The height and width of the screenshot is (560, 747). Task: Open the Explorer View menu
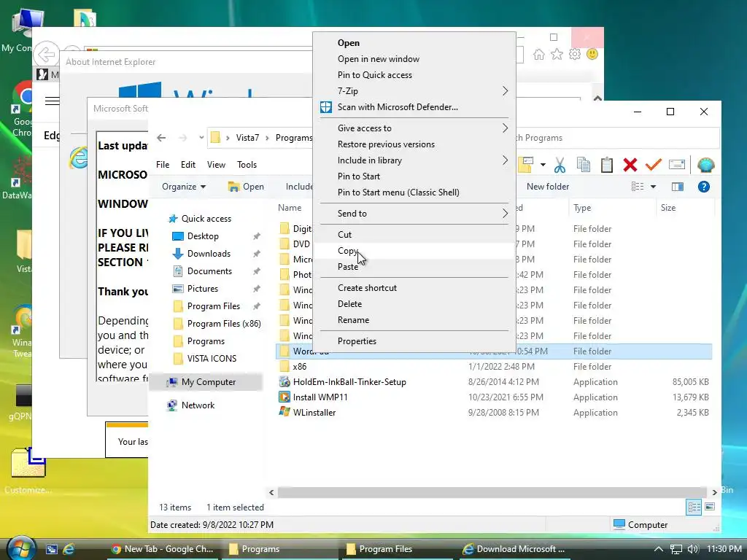pos(216,165)
